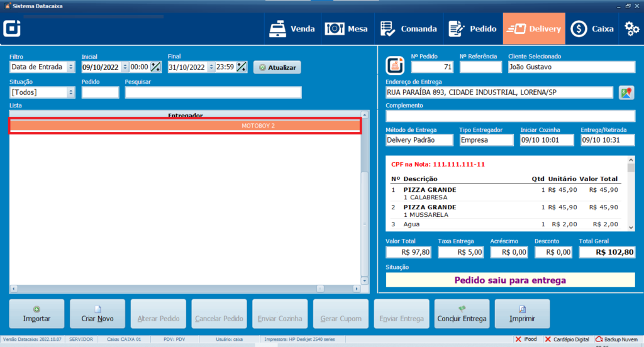The image size is (644, 347).
Task: Click the Inicial time field 00:00
Action: 139,67
